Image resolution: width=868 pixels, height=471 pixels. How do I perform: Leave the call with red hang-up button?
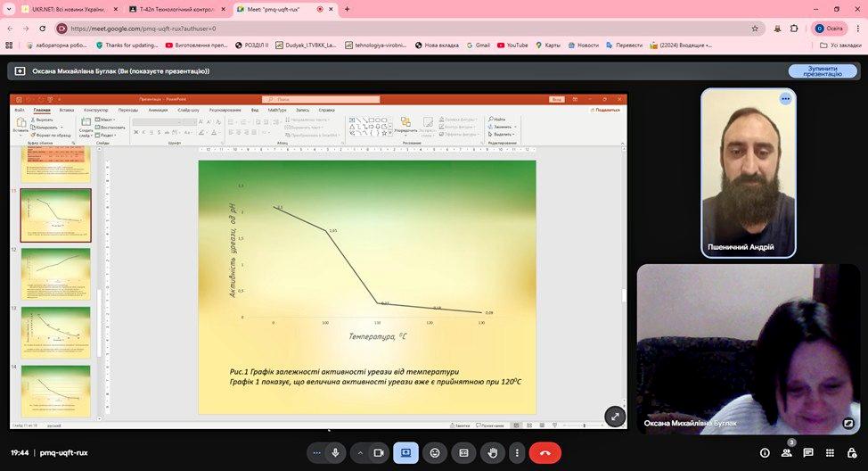point(545,452)
